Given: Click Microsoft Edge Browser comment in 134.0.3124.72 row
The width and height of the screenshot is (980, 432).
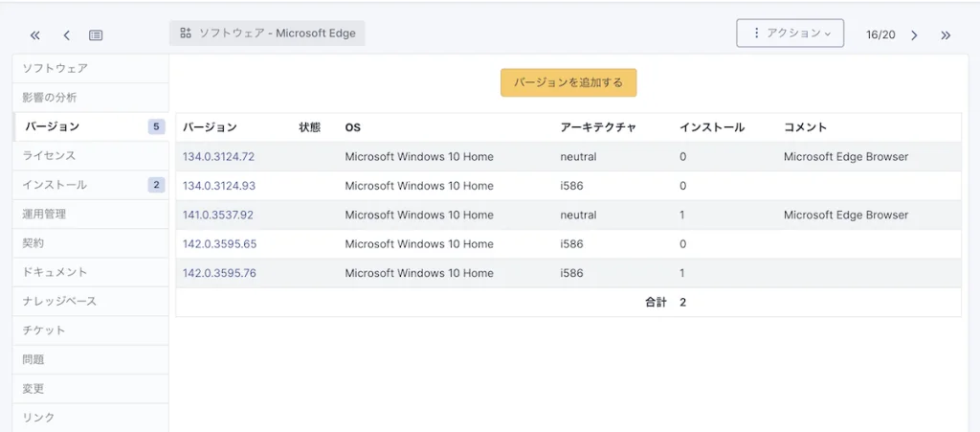Looking at the screenshot, I should (x=846, y=157).
